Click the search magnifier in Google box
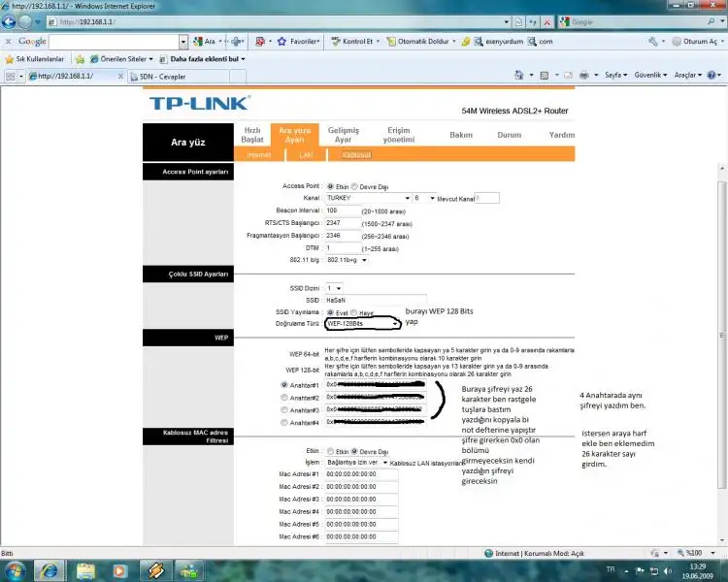Viewport: 728px width, 582px height. click(x=711, y=21)
